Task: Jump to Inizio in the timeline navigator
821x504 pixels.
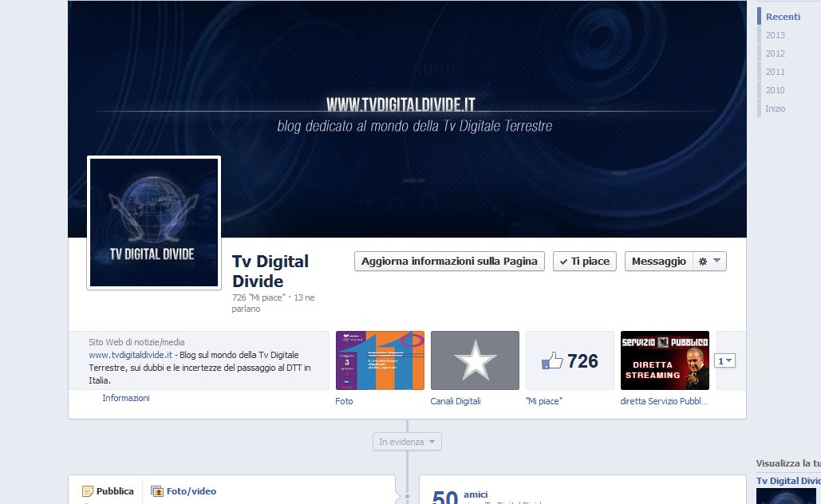Action: pos(775,108)
